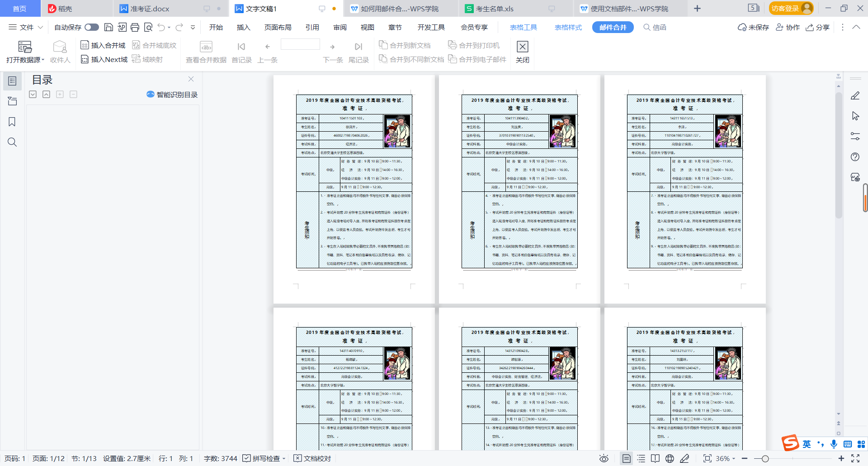Click the promote level plus icon
Image resolution: width=868 pixels, height=466 pixels.
(60, 94)
